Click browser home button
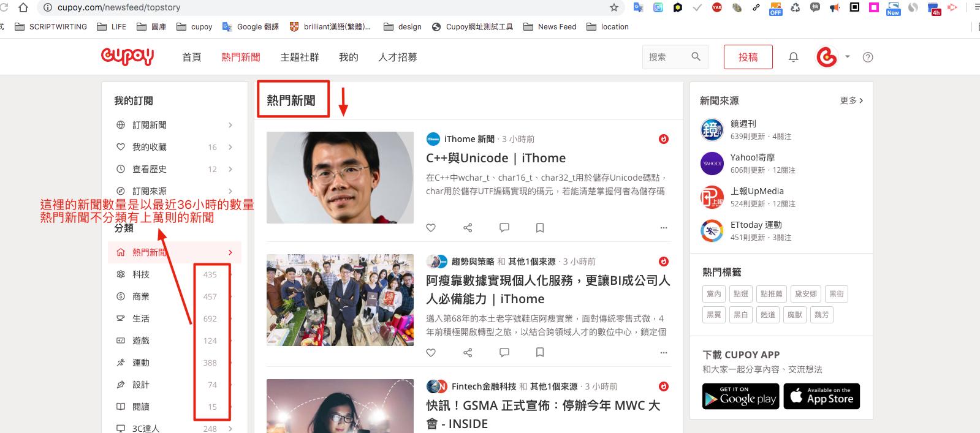The image size is (980, 433). coord(23,8)
